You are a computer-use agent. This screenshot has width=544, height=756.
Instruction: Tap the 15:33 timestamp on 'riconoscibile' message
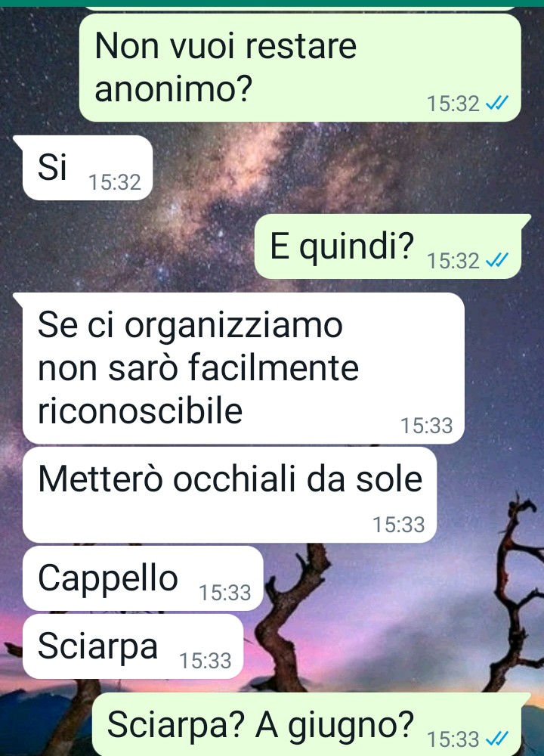click(x=427, y=426)
